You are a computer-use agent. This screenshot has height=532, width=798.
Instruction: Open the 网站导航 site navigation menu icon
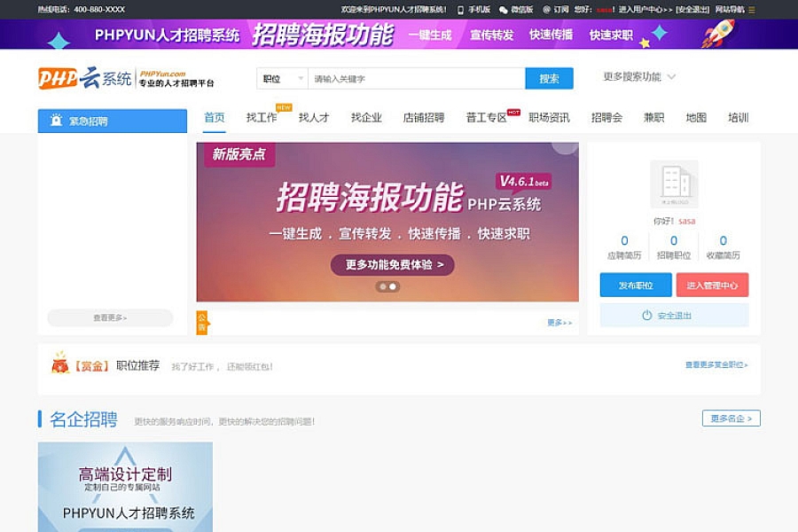[752, 10]
